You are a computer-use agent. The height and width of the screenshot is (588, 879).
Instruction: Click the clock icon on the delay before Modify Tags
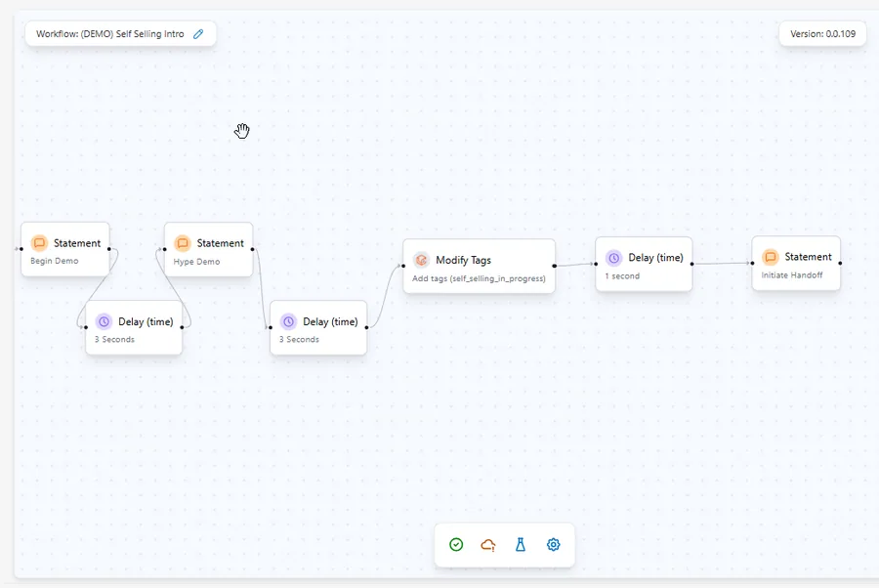pyautogui.click(x=288, y=321)
